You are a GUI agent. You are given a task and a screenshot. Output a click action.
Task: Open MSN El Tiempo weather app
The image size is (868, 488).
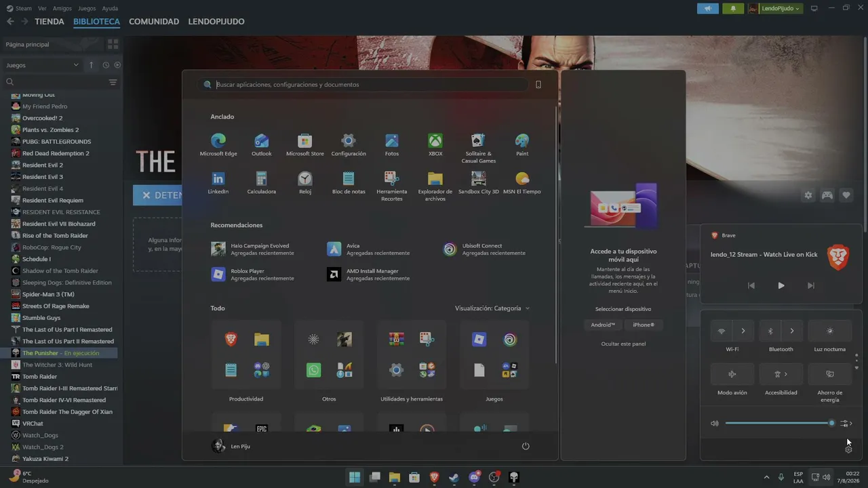click(522, 183)
